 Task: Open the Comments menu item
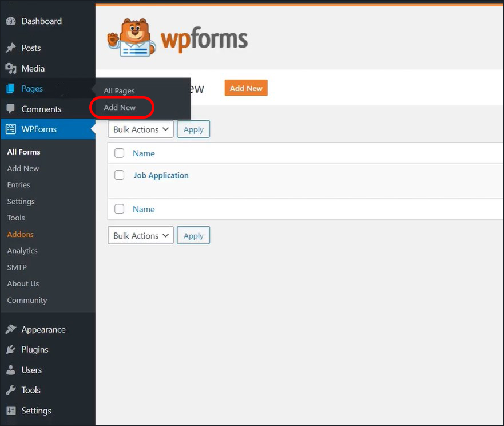pyautogui.click(x=41, y=109)
